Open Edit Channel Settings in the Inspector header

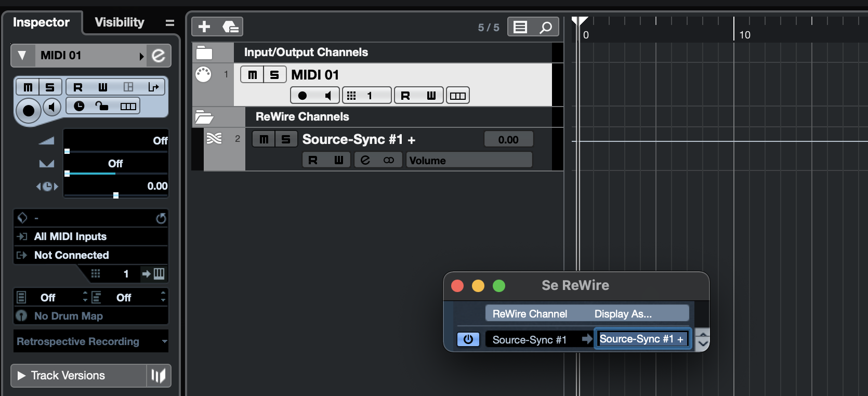[159, 56]
